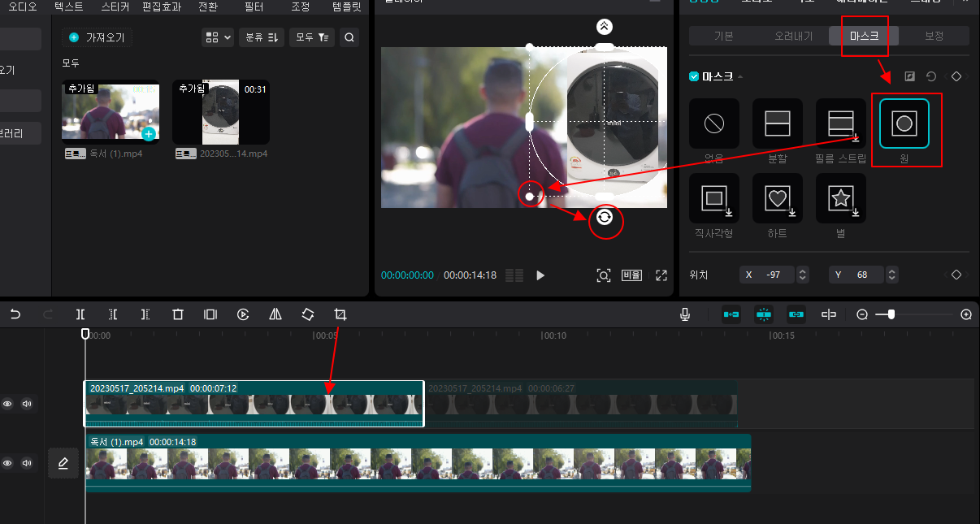
Task: Click the timeline zoom out icon
Action: pos(862,314)
